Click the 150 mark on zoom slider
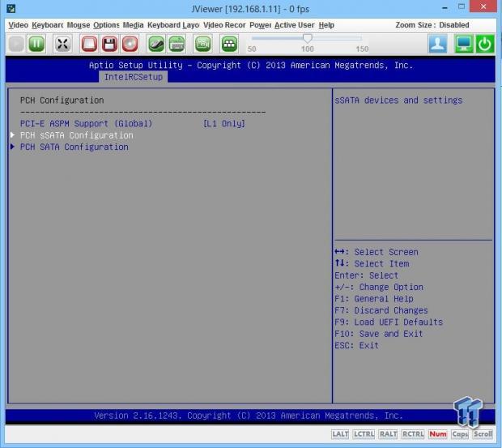 tap(362, 49)
